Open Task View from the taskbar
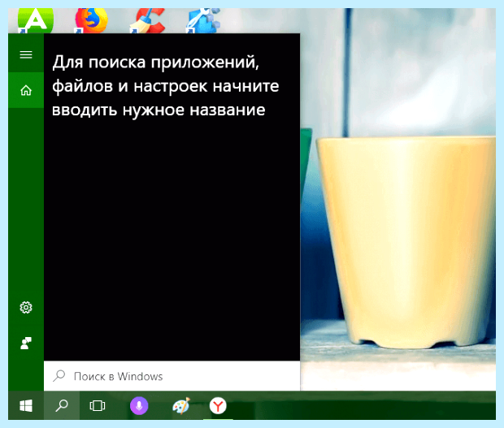 [97, 405]
